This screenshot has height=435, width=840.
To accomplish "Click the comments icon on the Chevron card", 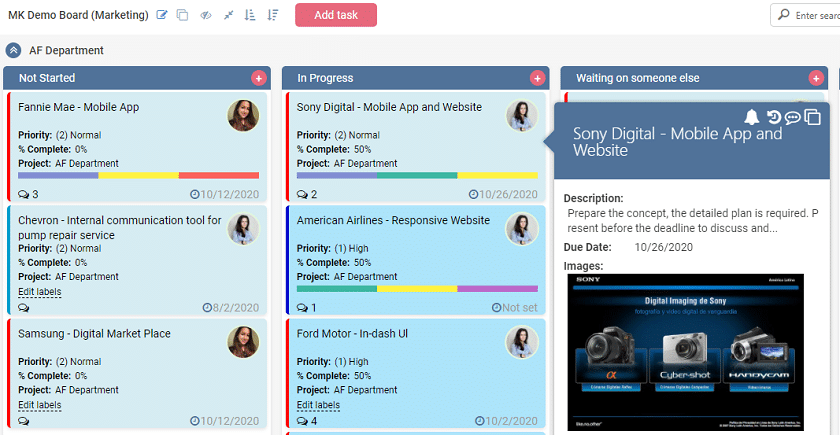I will click(24, 308).
